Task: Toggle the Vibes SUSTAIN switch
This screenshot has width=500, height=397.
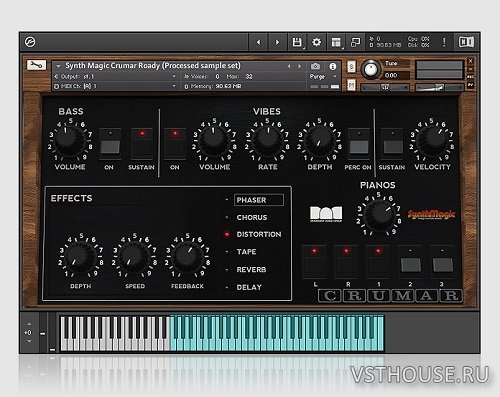Action: pyautogui.click(x=392, y=144)
